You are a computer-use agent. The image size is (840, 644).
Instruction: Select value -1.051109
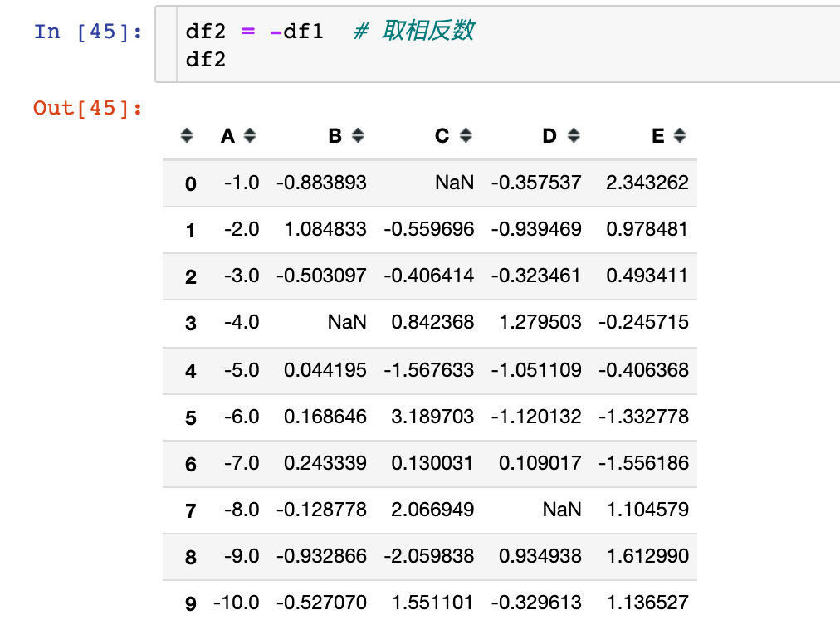tap(536, 370)
